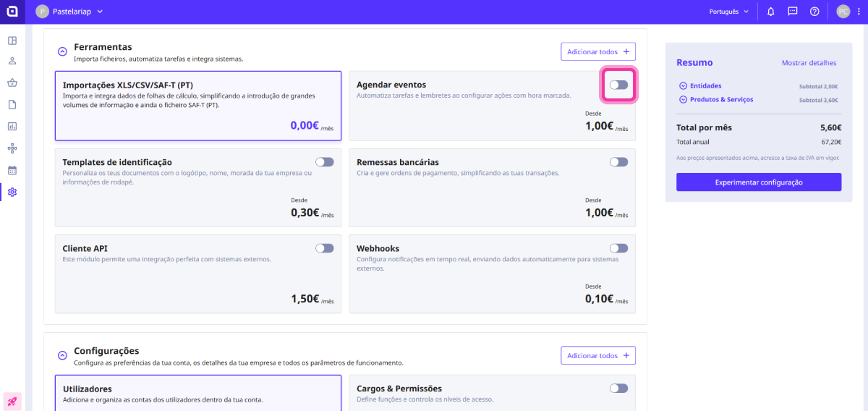Viewport: 868px width, 411px height.
Task: Open the hierarchy diagram icon in sidebar
Action: coord(12,148)
